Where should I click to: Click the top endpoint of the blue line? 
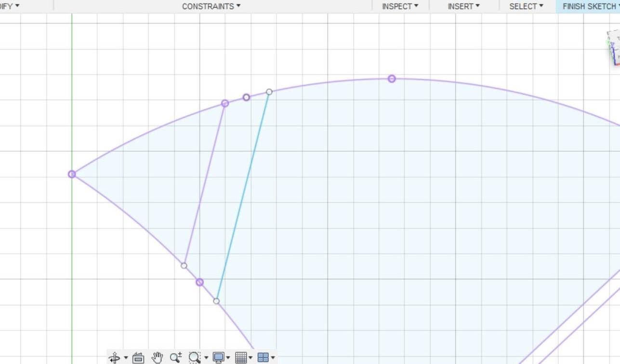pos(269,92)
